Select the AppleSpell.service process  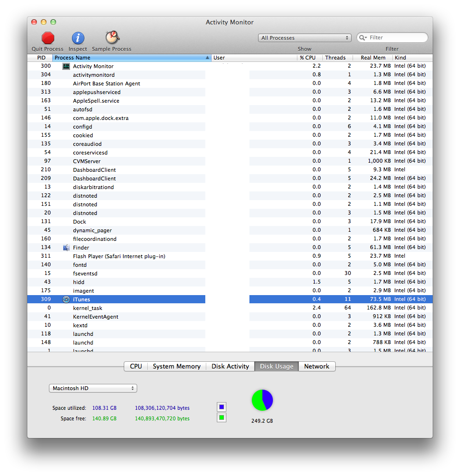tap(230, 101)
